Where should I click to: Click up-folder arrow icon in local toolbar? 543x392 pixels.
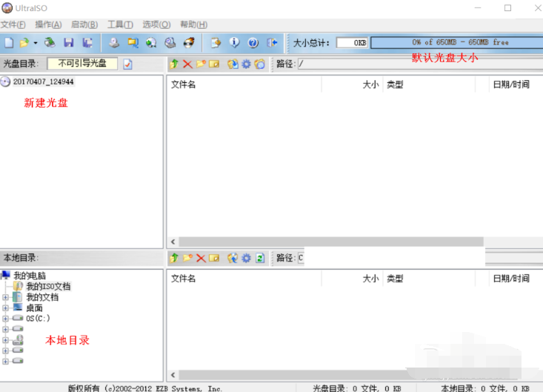(x=175, y=258)
